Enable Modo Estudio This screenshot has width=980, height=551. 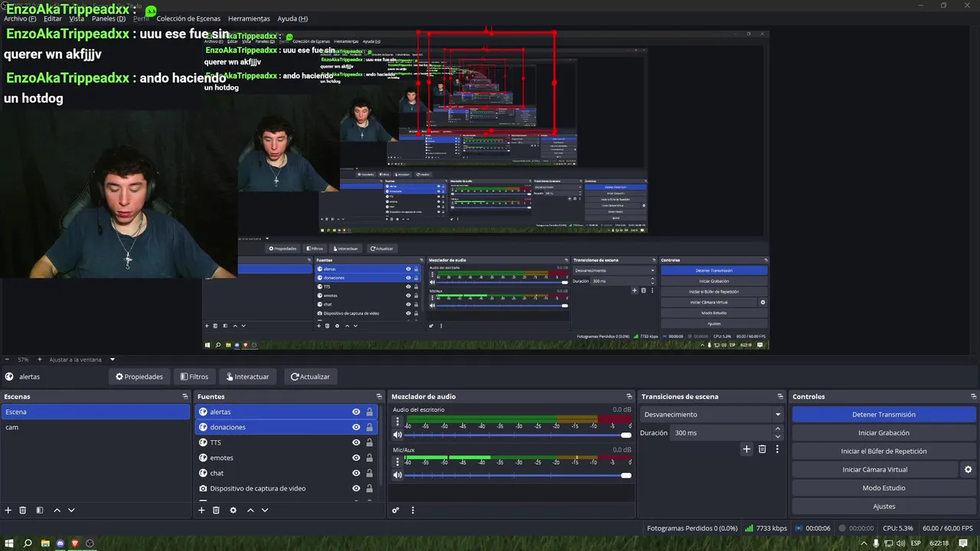[x=884, y=488]
